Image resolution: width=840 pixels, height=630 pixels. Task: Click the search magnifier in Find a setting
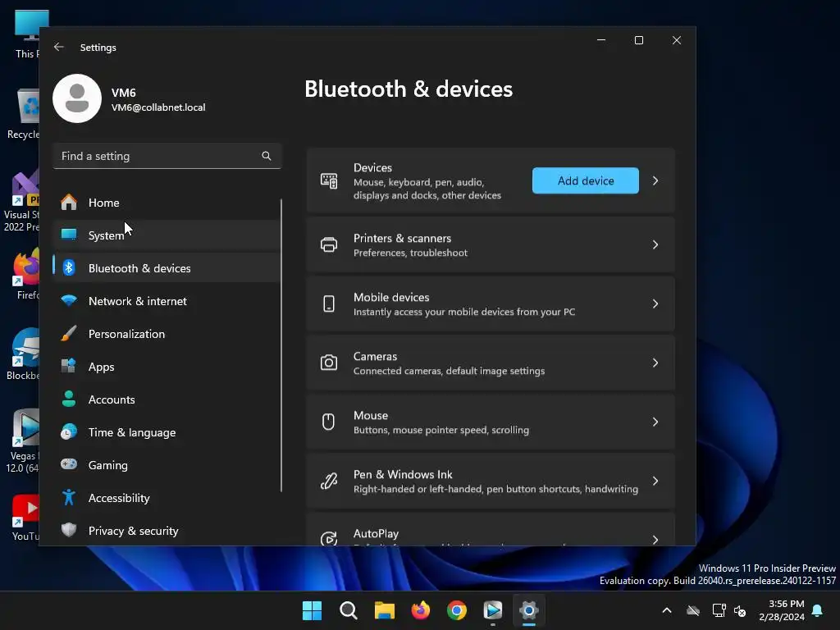coord(267,156)
